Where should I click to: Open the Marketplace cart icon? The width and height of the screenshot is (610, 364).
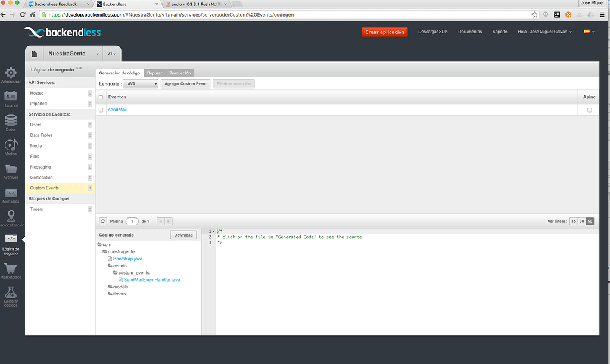click(x=11, y=268)
